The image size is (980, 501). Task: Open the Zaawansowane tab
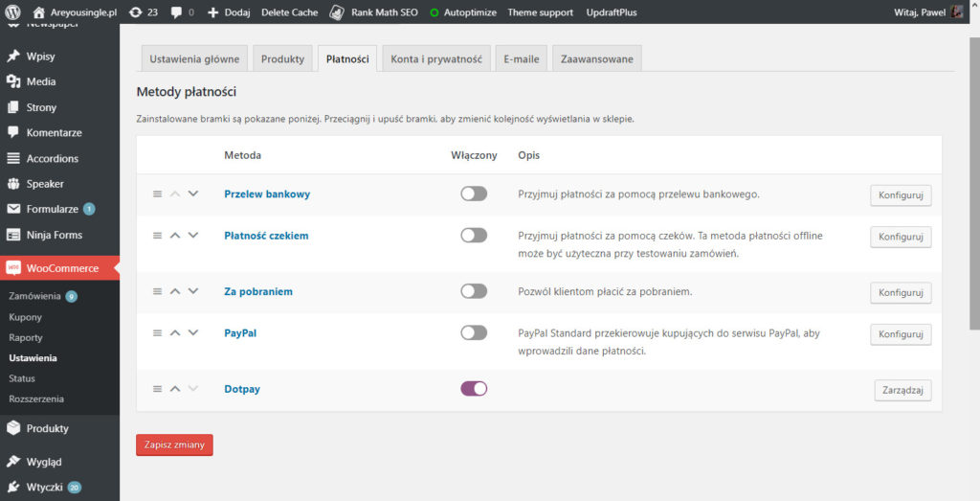(597, 58)
